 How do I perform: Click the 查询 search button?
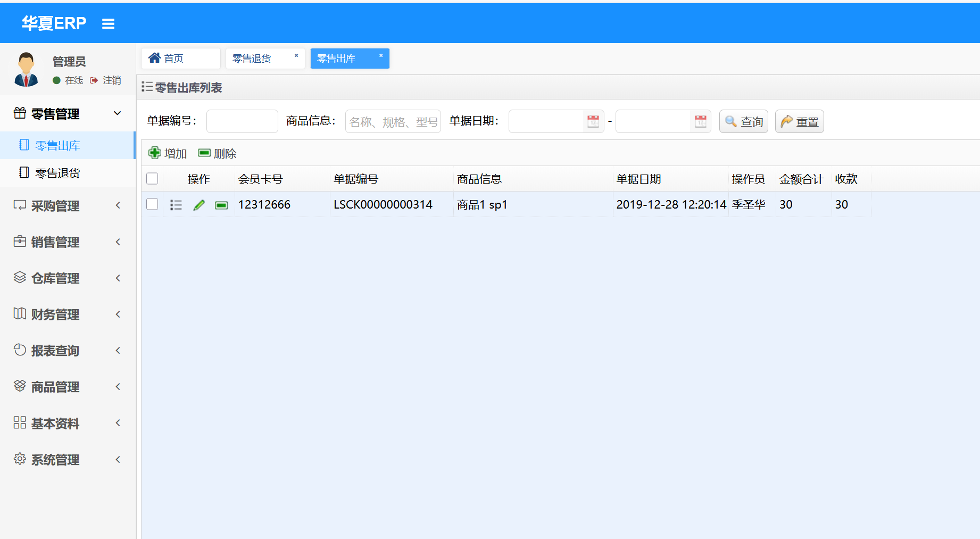744,121
